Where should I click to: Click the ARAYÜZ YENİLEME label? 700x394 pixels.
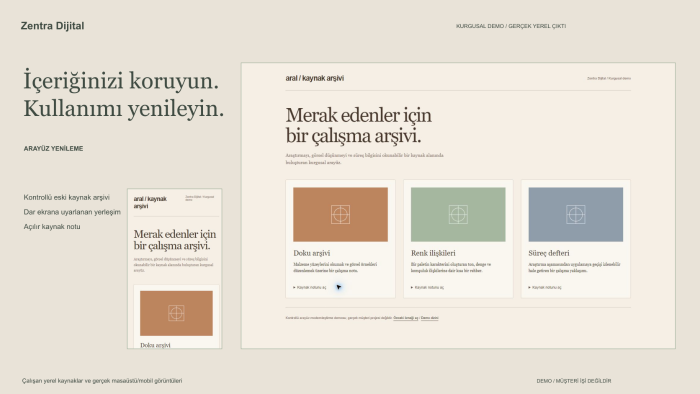tap(53, 149)
